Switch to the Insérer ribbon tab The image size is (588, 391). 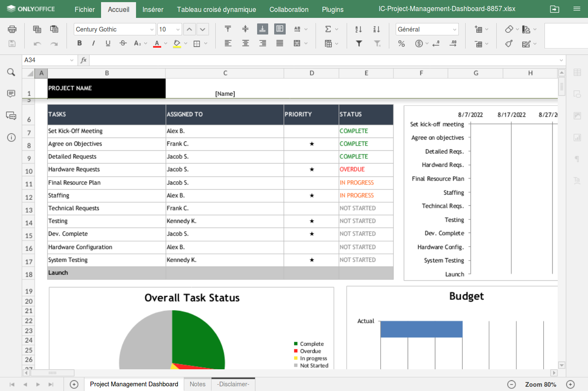coord(153,9)
